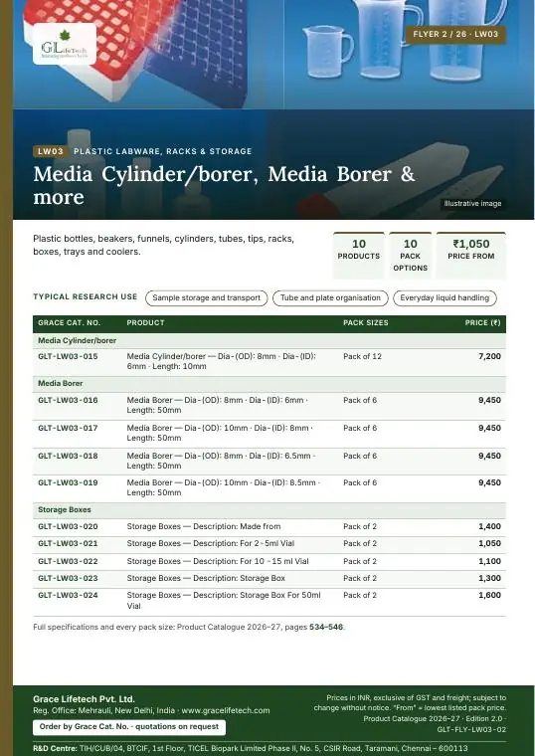The width and height of the screenshot is (535, 756).
Task: Click the price 1,100
Action: (489, 561)
